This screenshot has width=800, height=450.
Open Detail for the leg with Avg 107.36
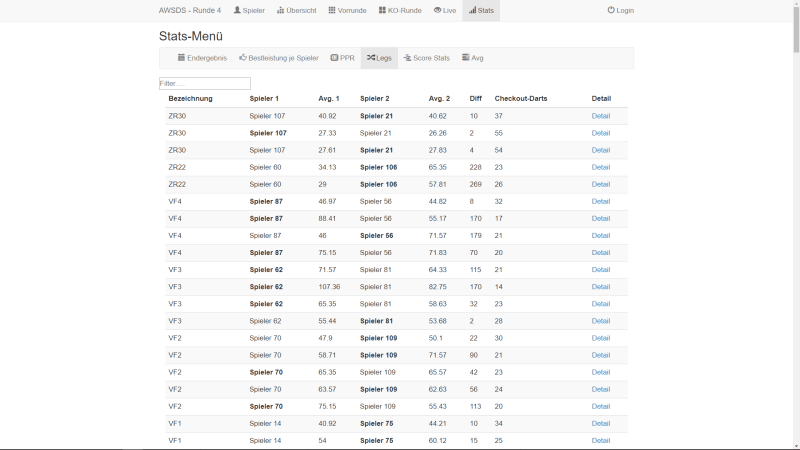coord(600,287)
